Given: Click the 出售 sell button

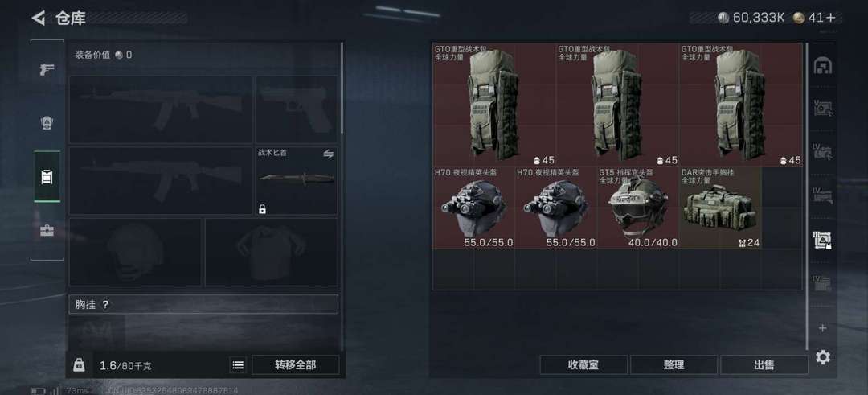Looking at the screenshot, I should 764,365.
